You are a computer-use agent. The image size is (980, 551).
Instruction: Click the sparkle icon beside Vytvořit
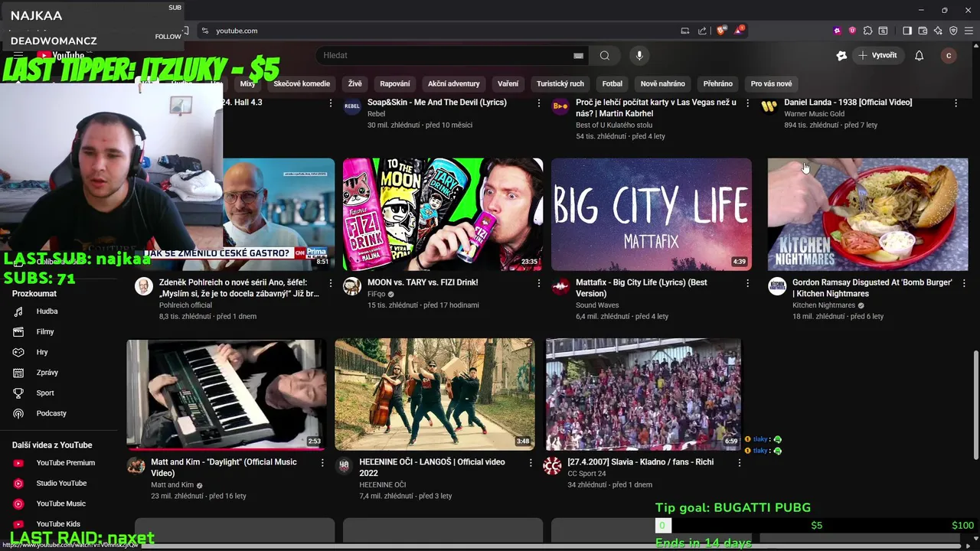pyautogui.click(x=841, y=55)
